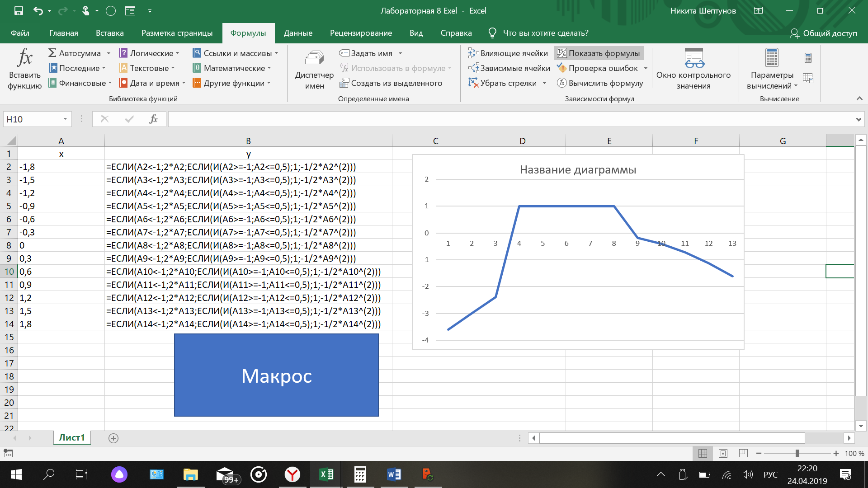868x488 pixels.
Task: Click the Лист1 sheet tab
Action: [x=72, y=437]
